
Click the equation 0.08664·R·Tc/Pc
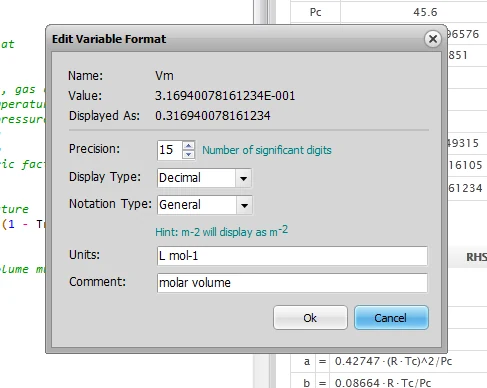click(383, 383)
